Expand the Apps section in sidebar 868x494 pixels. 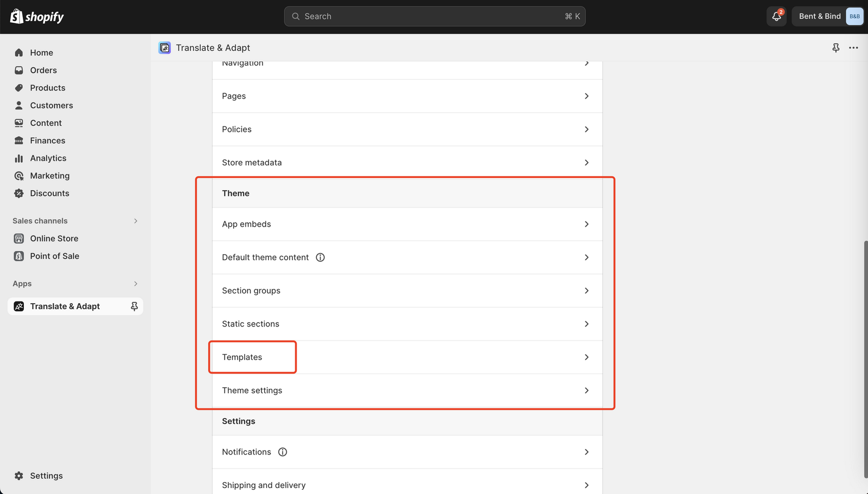(x=136, y=284)
